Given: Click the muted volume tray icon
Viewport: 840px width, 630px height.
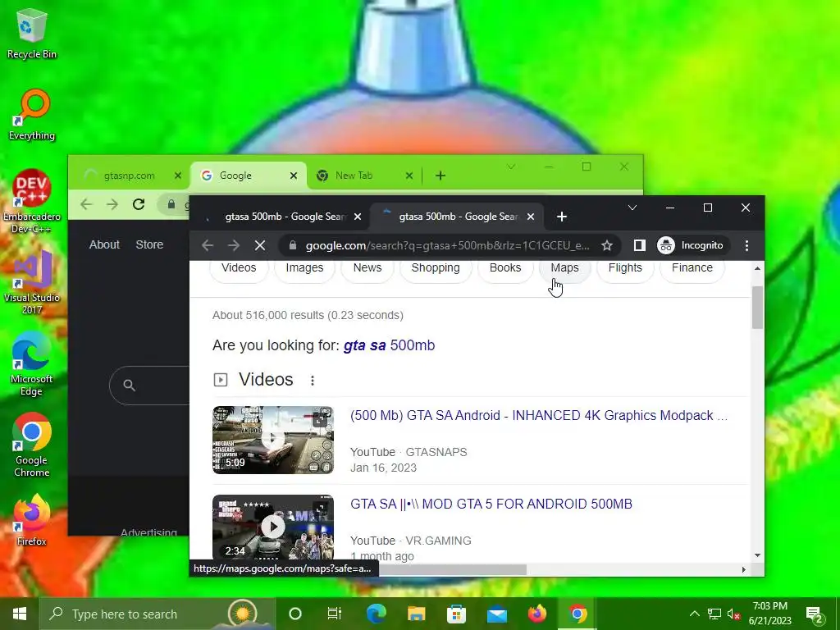Looking at the screenshot, I should pos(734,614).
